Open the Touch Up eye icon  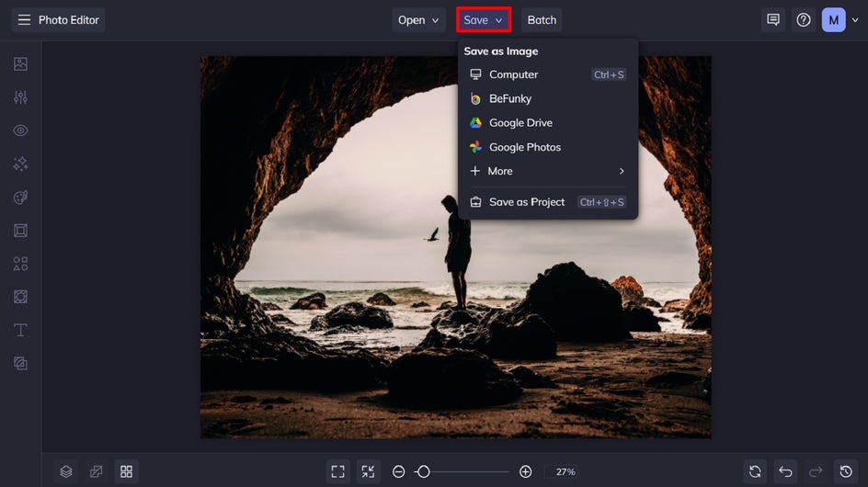(20, 130)
